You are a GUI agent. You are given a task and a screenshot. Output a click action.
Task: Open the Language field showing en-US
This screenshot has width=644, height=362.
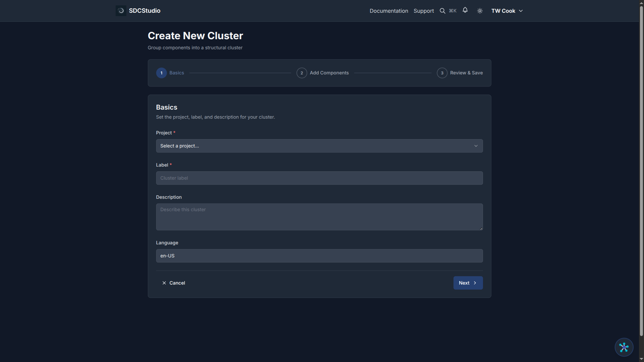pyautogui.click(x=319, y=256)
